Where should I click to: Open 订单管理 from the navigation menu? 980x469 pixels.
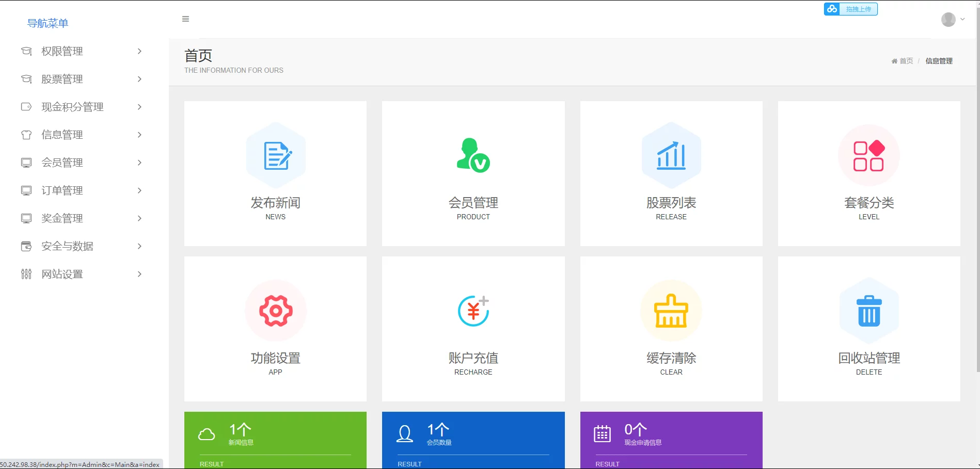(62, 190)
